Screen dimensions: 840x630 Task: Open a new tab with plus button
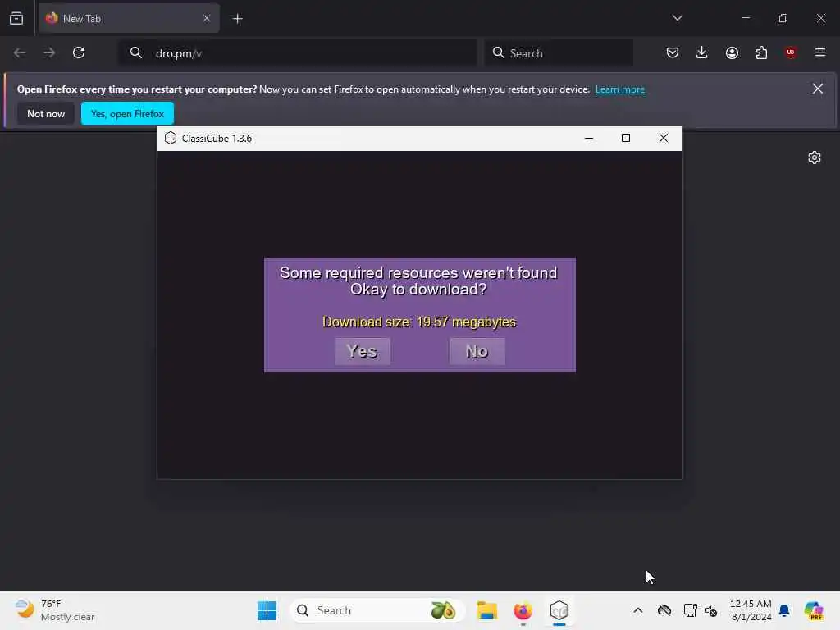(x=237, y=19)
